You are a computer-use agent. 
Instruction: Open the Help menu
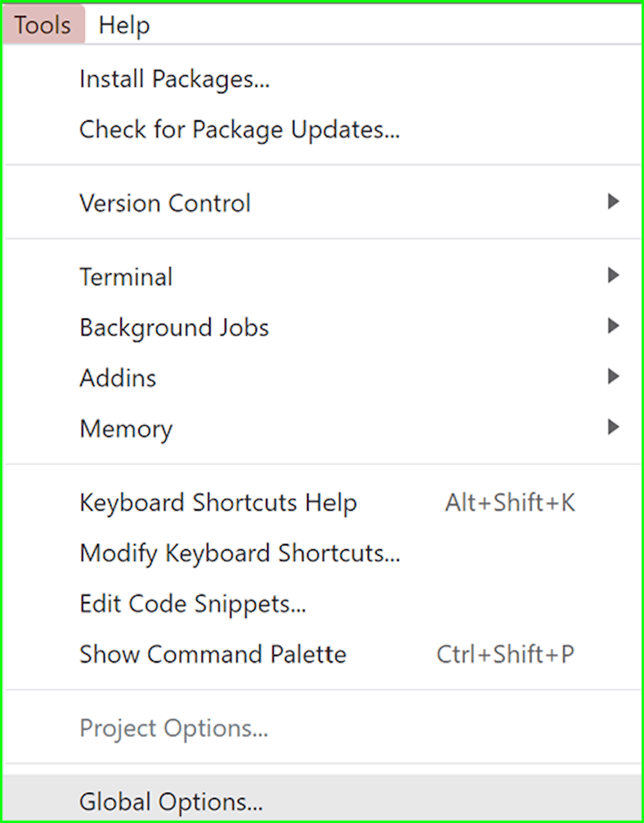[123, 24]
